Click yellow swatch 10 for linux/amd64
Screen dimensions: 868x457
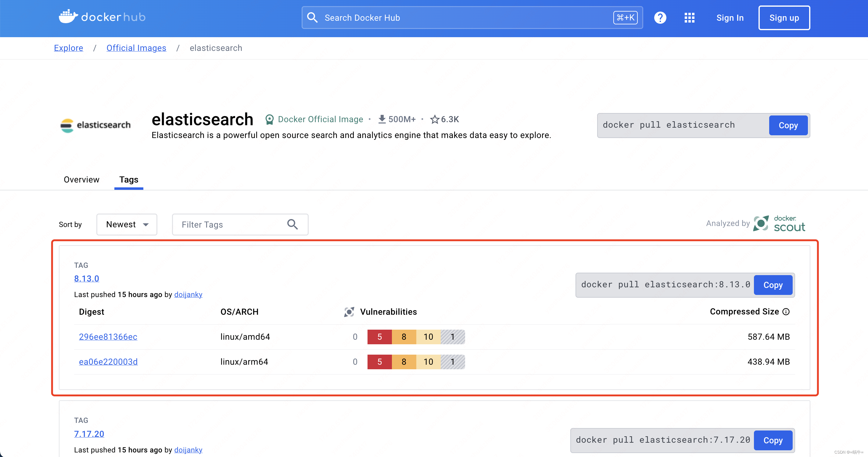point(428,337)
